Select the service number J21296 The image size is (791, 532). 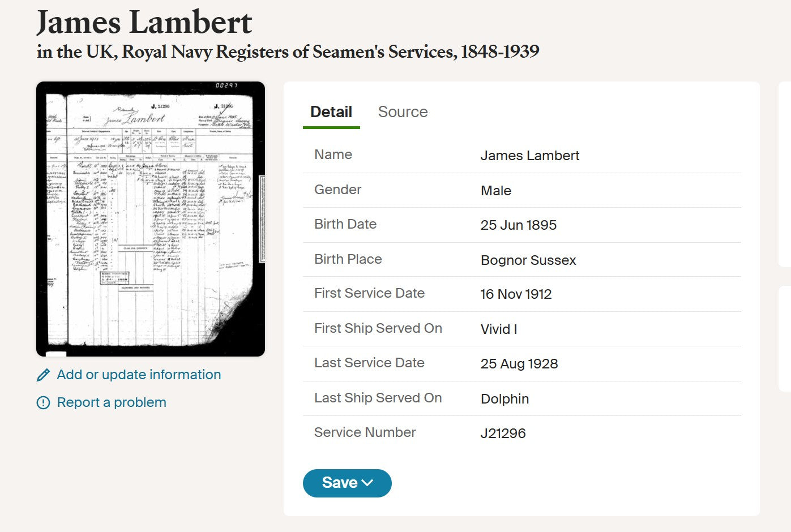(x=503, y=434)
